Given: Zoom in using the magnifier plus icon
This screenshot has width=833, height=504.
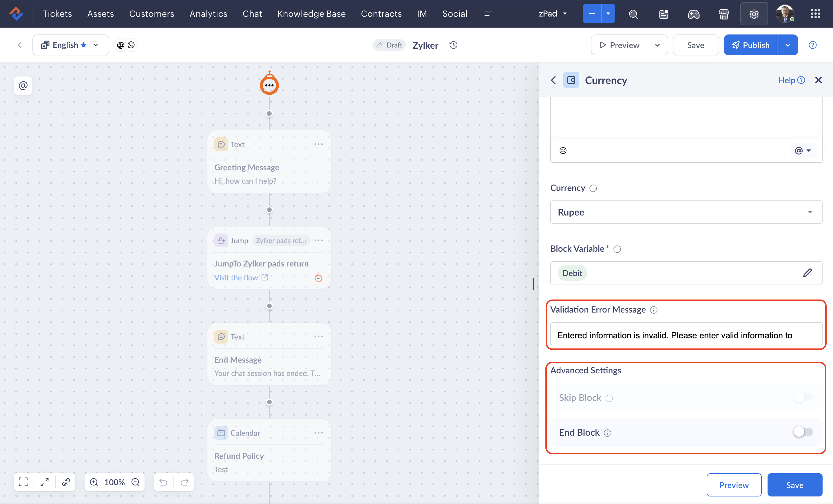Looking at the screenshot, I should [x=94, y=482].
